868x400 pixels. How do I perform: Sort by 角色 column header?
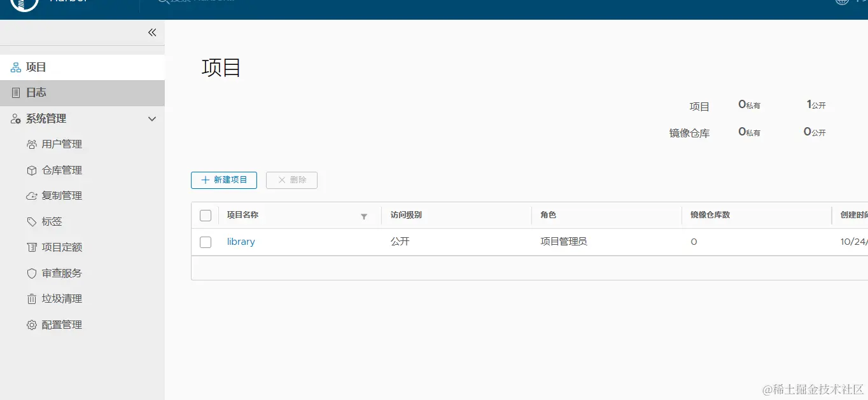[549, 215]
